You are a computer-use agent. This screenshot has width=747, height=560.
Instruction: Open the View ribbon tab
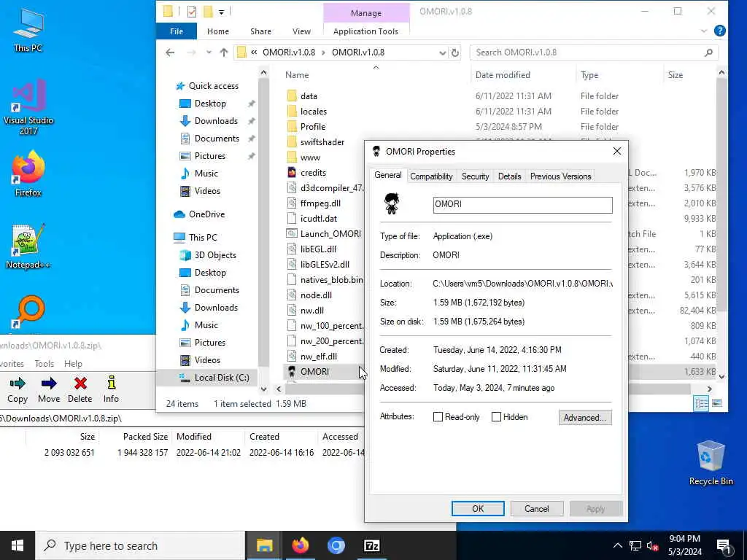301,31
